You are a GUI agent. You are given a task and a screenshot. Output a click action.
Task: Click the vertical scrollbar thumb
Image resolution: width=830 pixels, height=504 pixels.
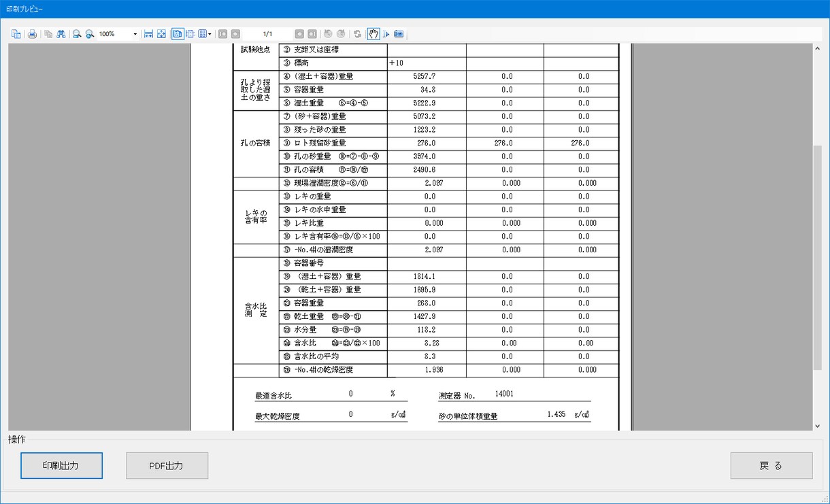818,257
